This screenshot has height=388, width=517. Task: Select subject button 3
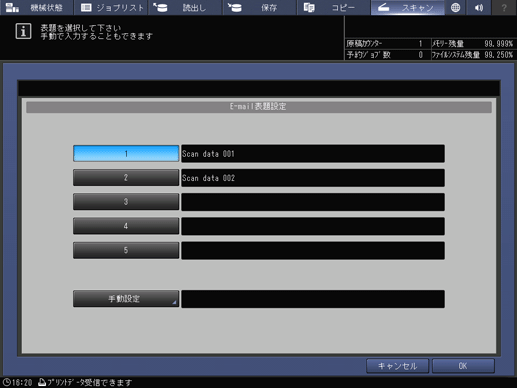[126, 202]
